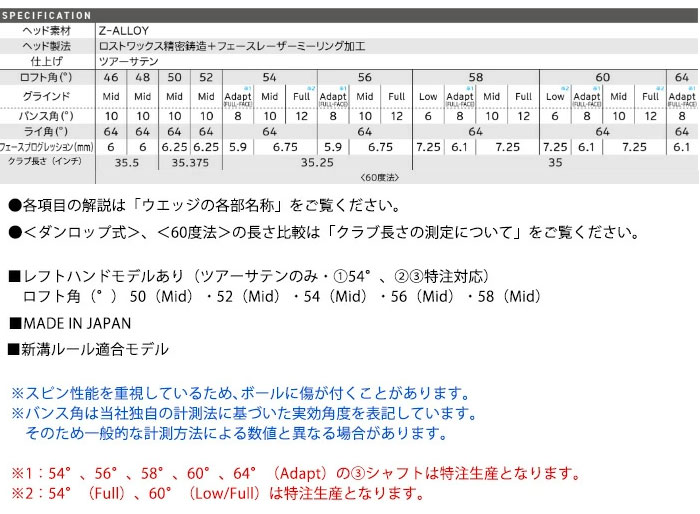Click the 仕上げ row label
Viewport: 700px width, 514px height.
[47, 61]
